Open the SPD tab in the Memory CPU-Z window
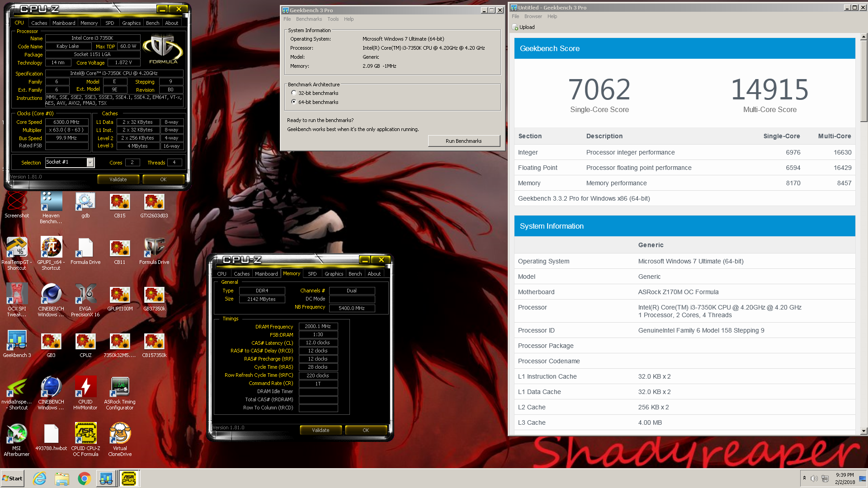The width and height of the screenshot is (868, 488). coord(312,274)
